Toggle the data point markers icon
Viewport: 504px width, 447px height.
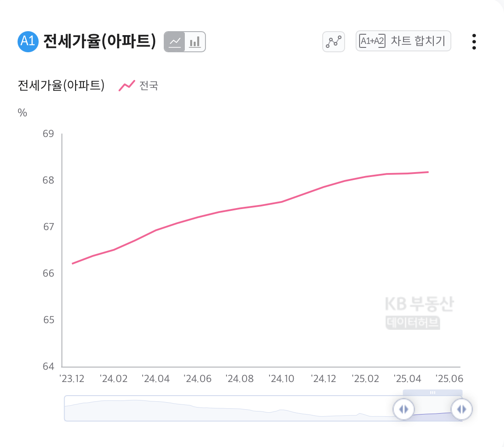point(333,41)
